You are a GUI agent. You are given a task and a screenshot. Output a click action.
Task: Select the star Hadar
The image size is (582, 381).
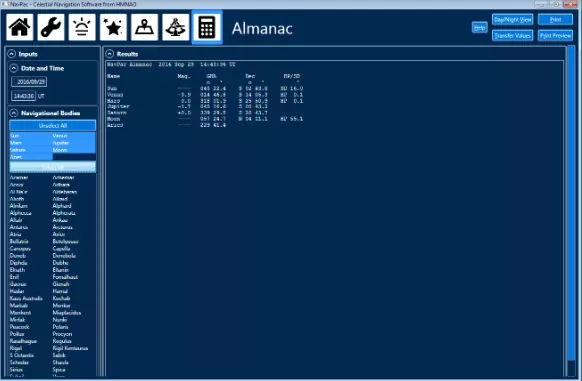tap(17, 292)
